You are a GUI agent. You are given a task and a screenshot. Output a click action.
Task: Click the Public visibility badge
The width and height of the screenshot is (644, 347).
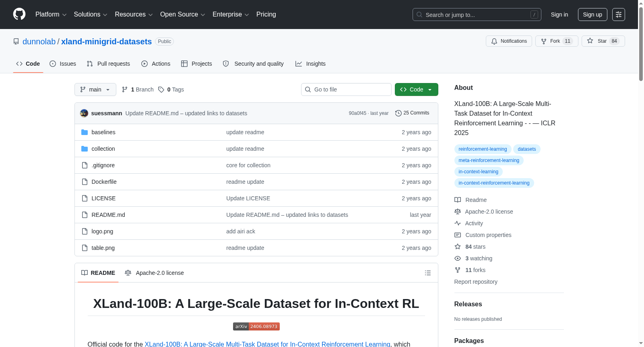(x=164, y=42)
